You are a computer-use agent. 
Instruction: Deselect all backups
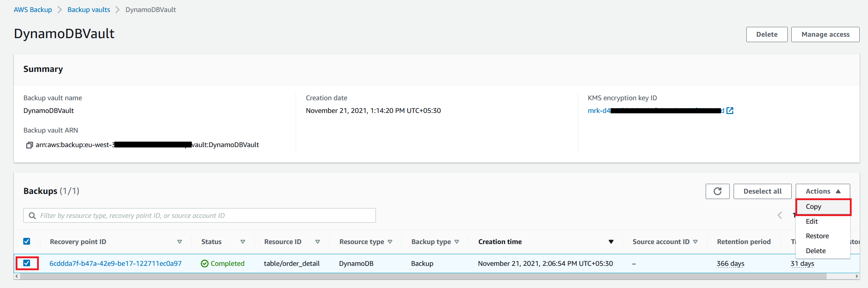click(762, 191)
